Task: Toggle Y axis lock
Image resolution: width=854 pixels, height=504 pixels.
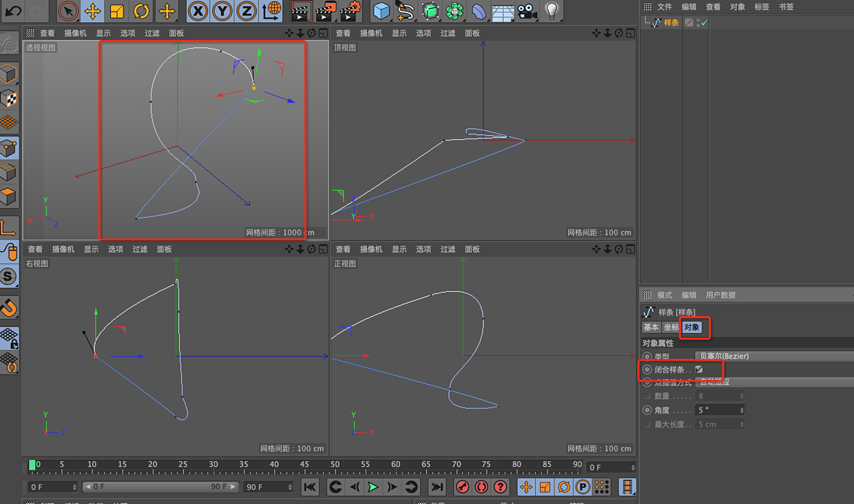Action: (x=222, y=10)
